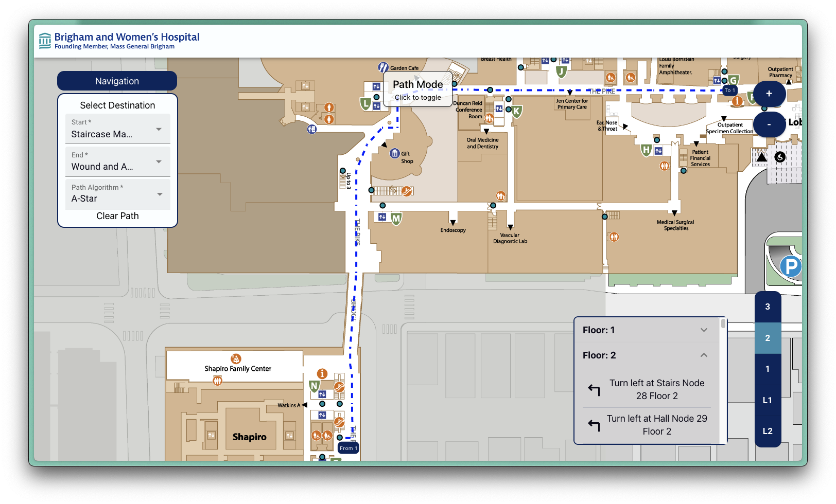Click Clear Path button
This screenshot has width=836, height=504.
(x=117, y=216)
